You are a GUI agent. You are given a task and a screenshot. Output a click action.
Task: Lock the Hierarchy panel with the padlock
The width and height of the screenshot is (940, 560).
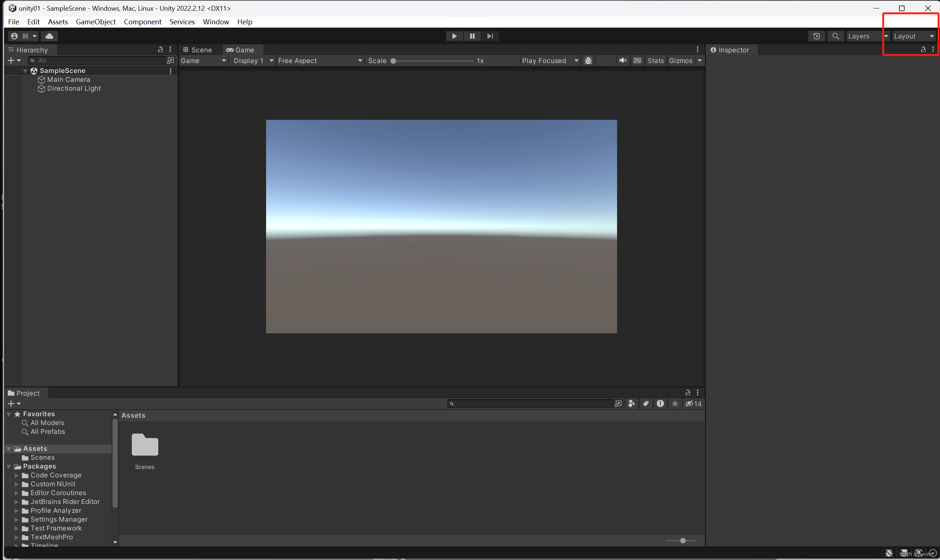161,49
